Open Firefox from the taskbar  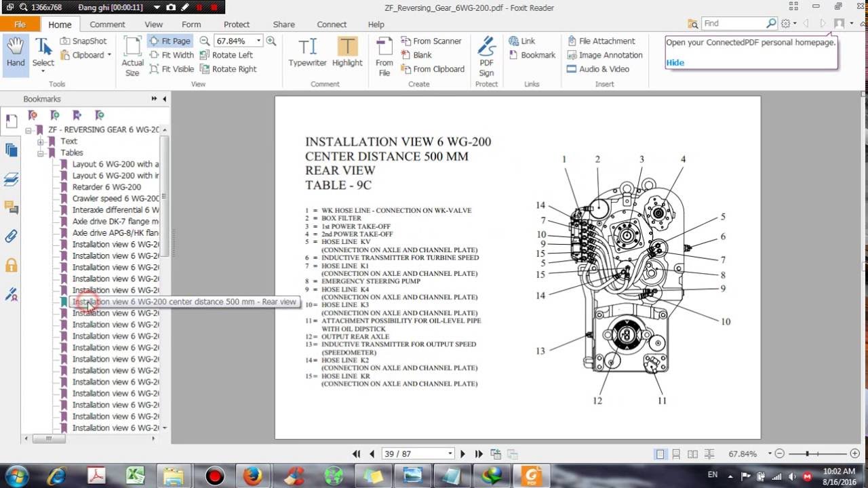(252, 476)
